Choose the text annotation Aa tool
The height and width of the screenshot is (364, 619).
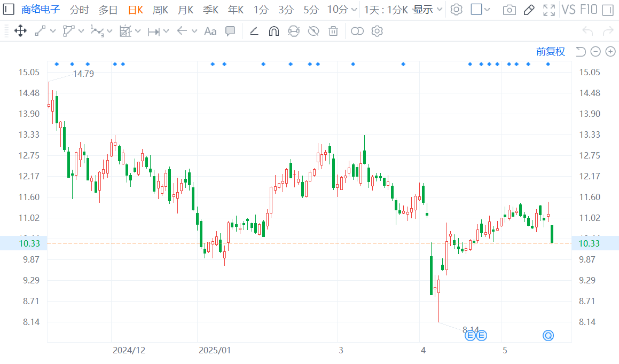click(x=210, y=31)
